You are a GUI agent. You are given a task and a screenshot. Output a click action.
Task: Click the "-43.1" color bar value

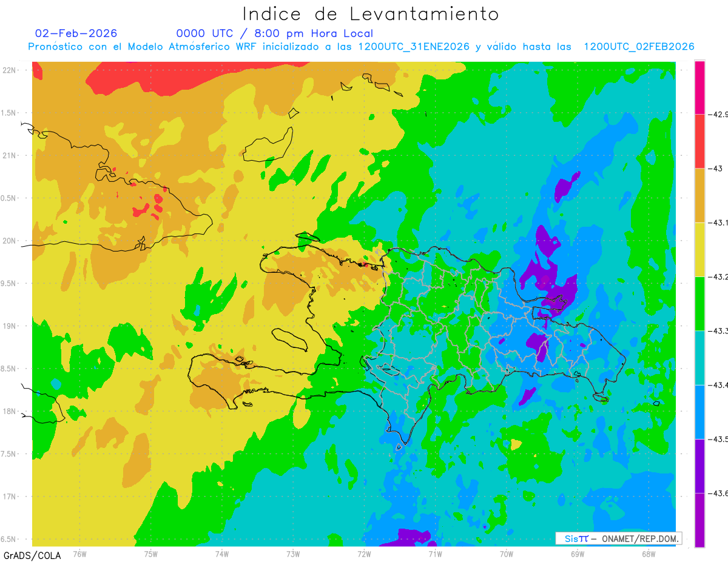click(718, 222)
